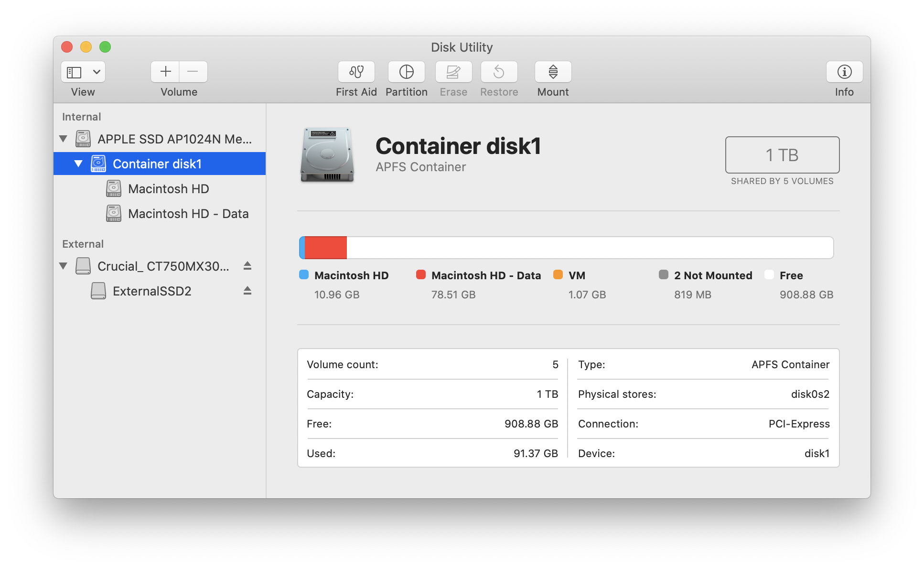Toggle the sidebar view button
This screenshot has width=924, height=569.
pyautogui.click(x=74, y=72)
